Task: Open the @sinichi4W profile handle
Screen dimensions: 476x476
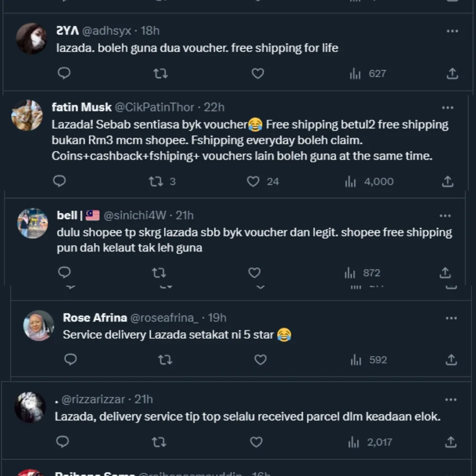Action: (134, 215)
